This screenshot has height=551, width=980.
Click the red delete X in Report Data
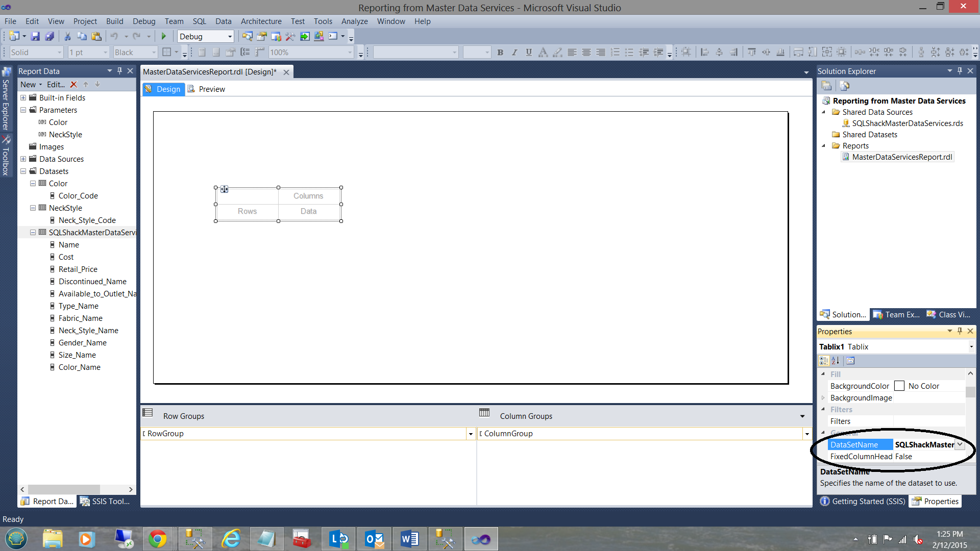point(73,85)
